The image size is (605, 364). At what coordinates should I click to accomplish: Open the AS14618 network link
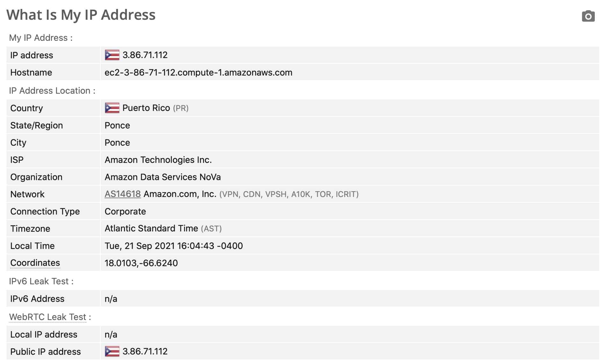pos(122,194)
